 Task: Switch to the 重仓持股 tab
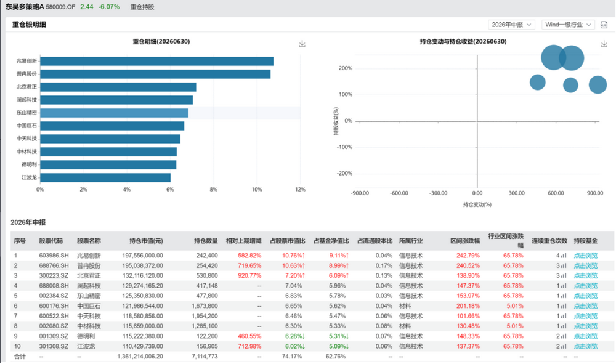click(x=142, y=7)
